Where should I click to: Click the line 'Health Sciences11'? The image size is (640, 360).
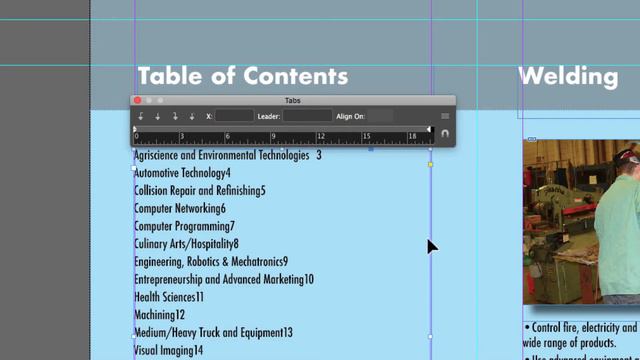tap(169, 297)
